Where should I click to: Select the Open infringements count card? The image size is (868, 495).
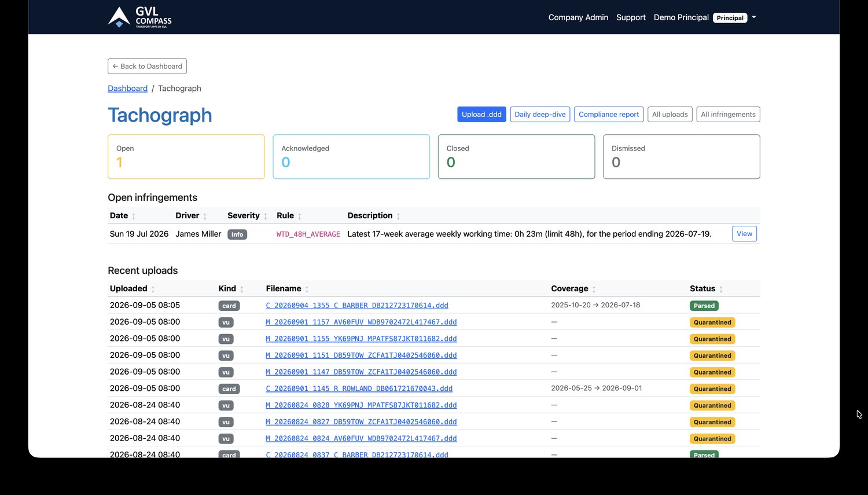(x=186, y=157)
